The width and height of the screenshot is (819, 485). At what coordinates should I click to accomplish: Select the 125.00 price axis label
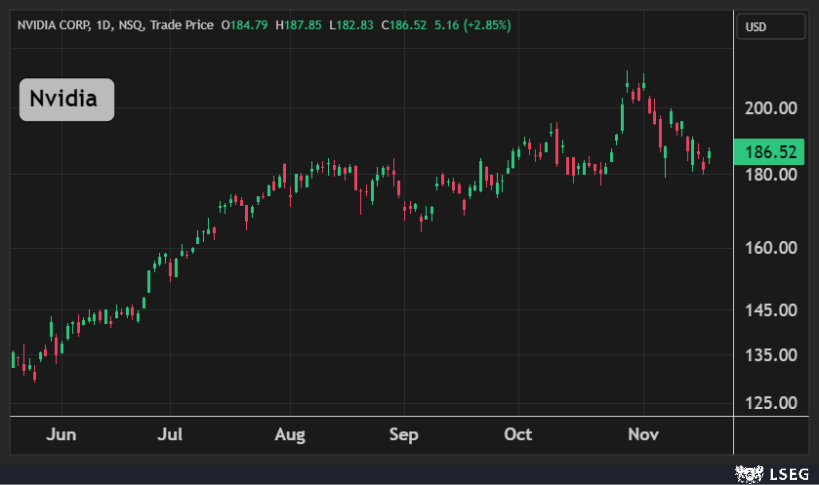coord(771,402)
